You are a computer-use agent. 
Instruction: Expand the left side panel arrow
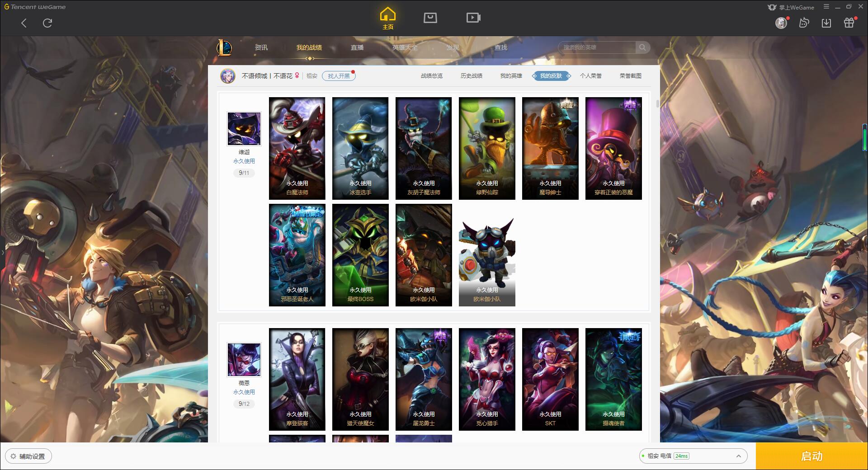[x=2, y=253]
